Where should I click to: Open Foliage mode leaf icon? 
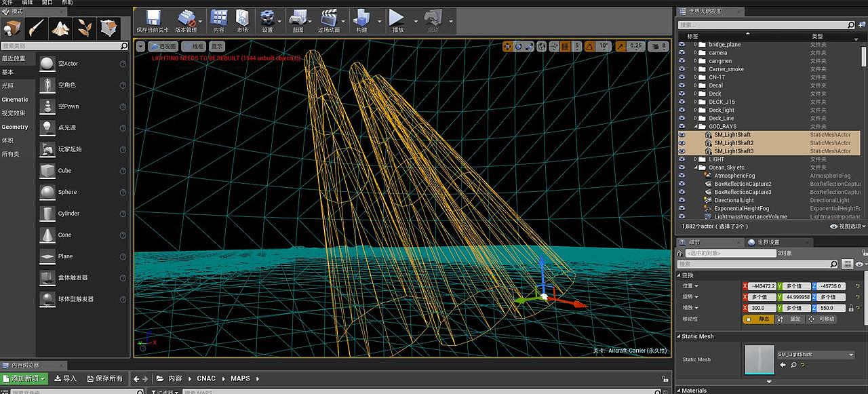(x=85, y=28)
